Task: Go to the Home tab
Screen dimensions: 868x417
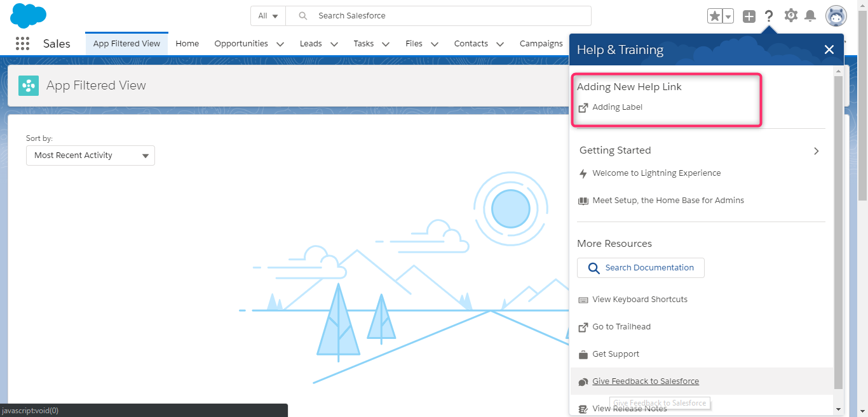Action: [187, 44]
